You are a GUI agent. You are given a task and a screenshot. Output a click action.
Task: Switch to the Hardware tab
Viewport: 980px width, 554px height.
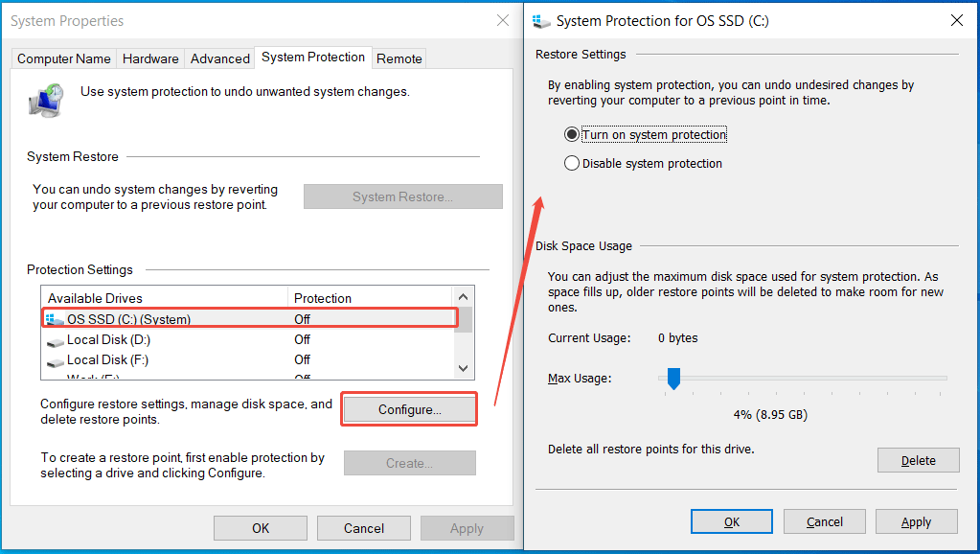click(150, 58)
